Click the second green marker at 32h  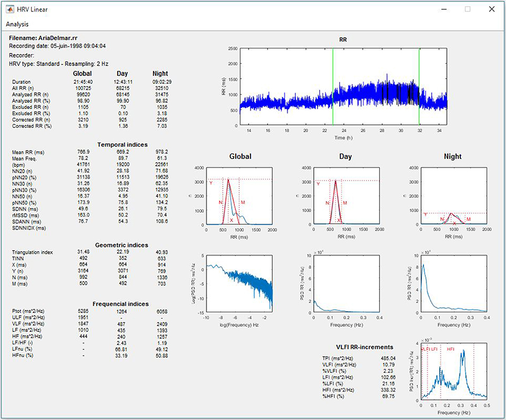[x=419, y=87]
